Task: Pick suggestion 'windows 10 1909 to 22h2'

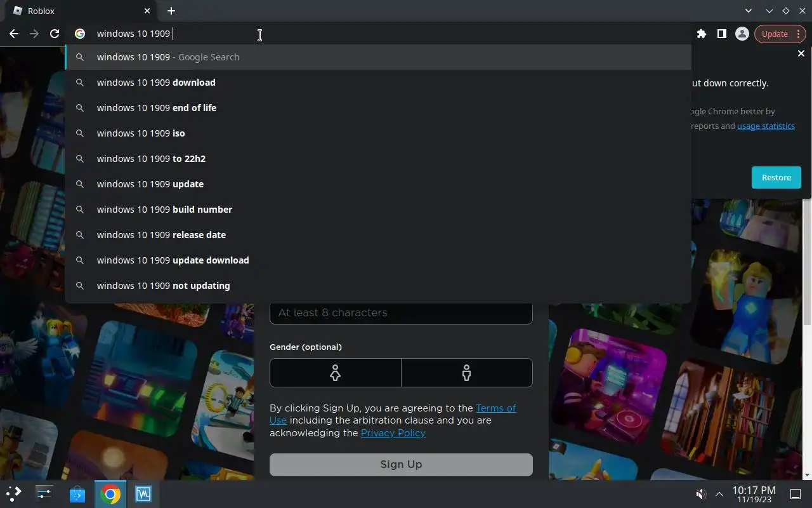Action: [378, 159]
